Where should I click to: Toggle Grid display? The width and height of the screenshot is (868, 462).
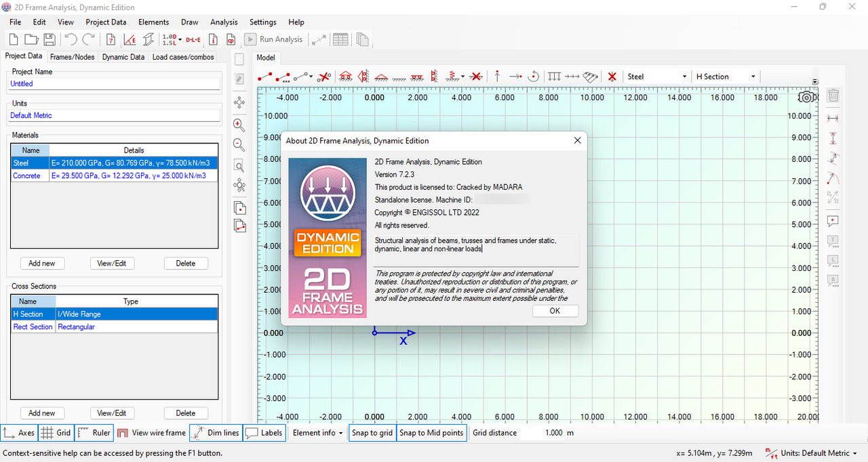pos(56,433)
